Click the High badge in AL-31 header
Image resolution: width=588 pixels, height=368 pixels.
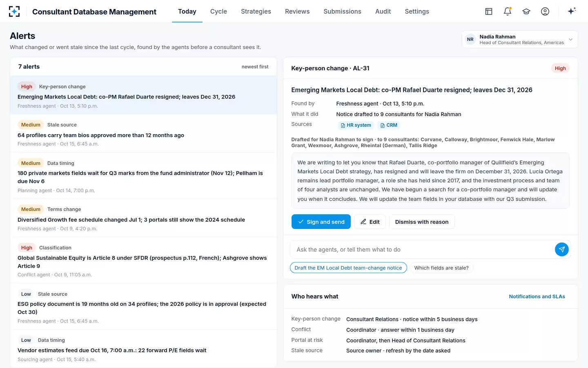pyautogui.click(x=560, y=68)
